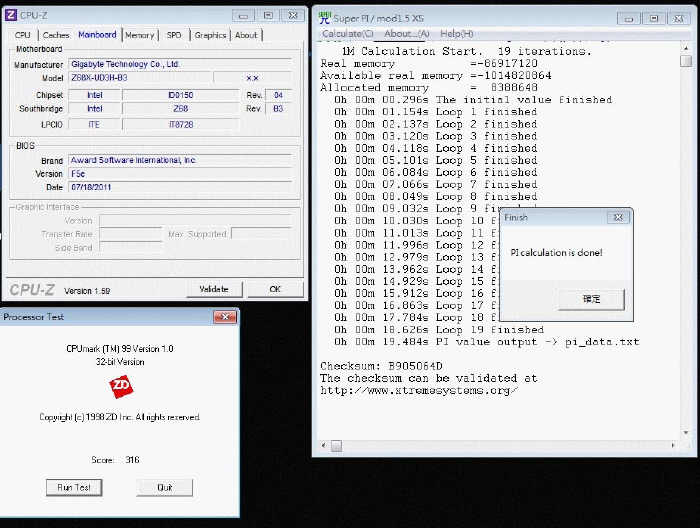Minimize the Super PI window
Viewport: 700px width, 528px height.
coord(629,19)
